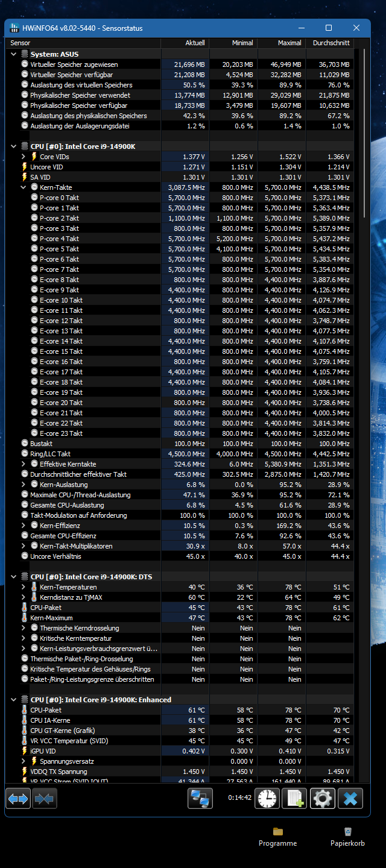Expand the Kern-Effizienz row
The image size is (386, 868).
coord(24,526)
